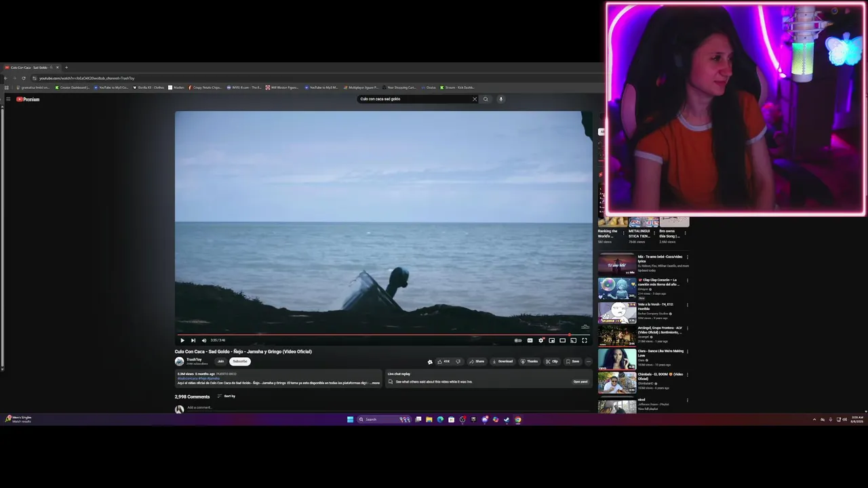Create a Clip of the video
The image size is (868, 488).
coord(552,361)
